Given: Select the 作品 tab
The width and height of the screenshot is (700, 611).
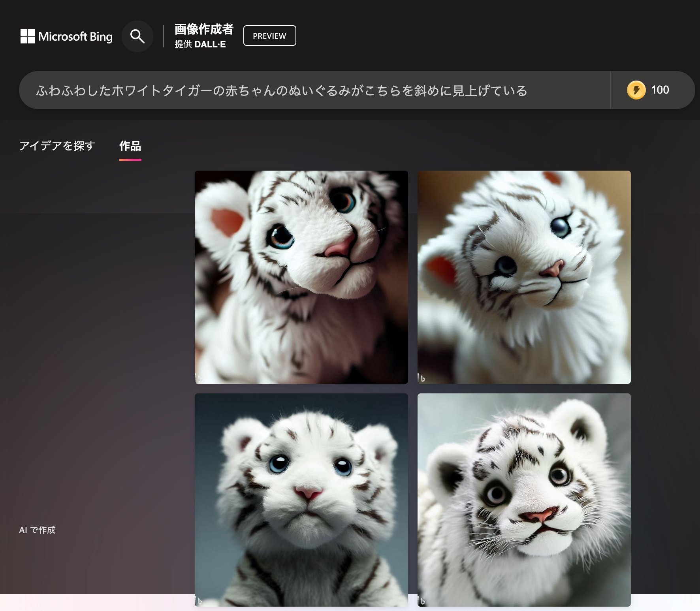Looking at the screenshot, I should point(130,146).
